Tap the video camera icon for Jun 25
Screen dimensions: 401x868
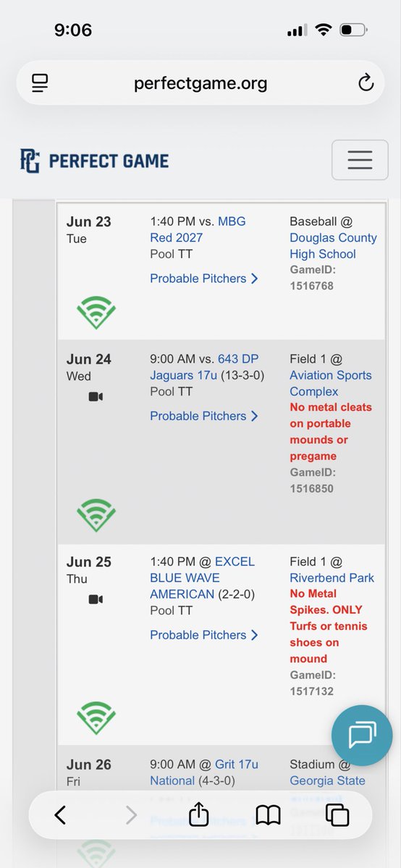(96, 599)
